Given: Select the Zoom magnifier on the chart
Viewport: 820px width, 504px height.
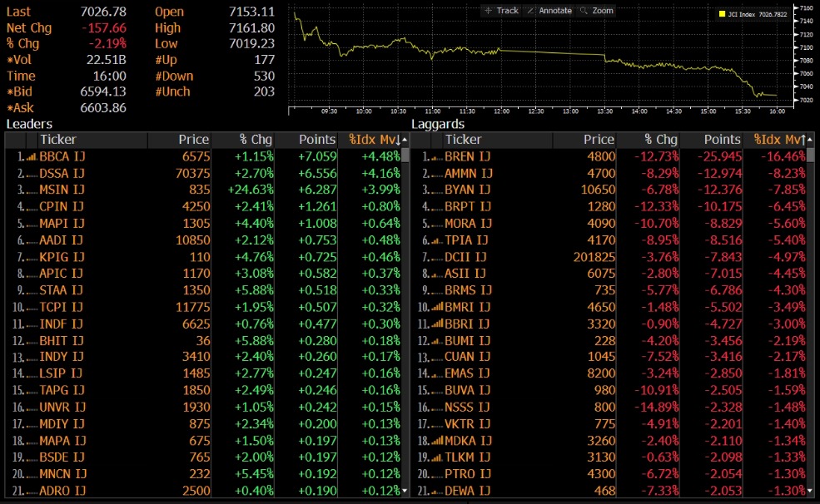Looking at the screenshot, I should pos(597,11).
